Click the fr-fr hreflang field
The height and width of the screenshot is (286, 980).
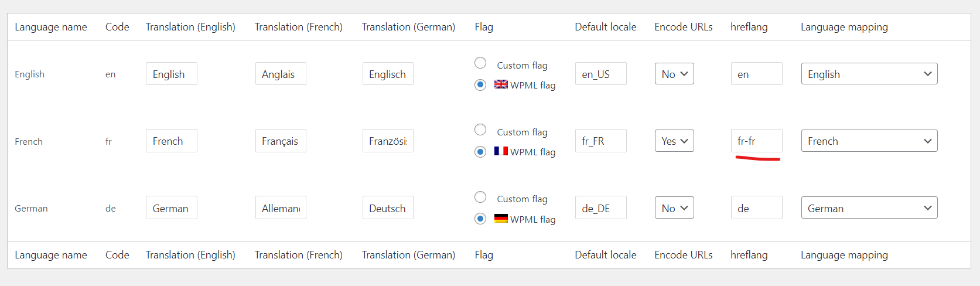tap(756, 141)
